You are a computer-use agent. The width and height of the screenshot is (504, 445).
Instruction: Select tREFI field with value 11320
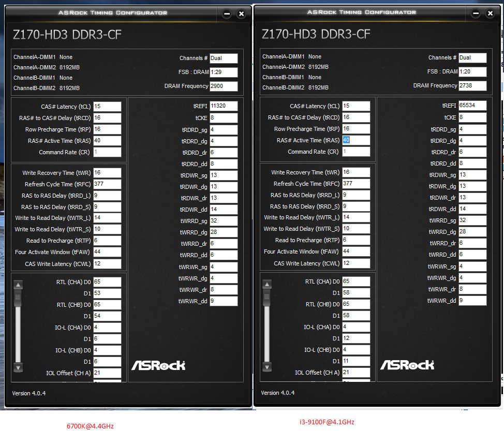(224, 106)
